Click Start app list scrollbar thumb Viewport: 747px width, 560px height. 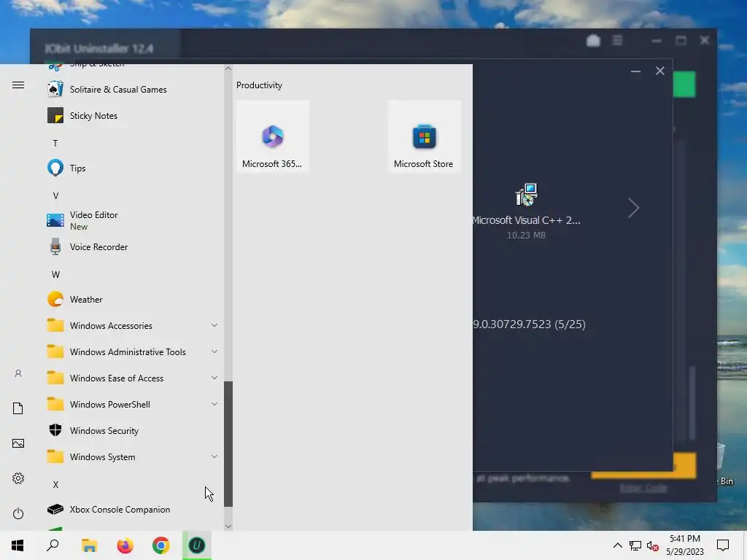(x=228, y=444)
